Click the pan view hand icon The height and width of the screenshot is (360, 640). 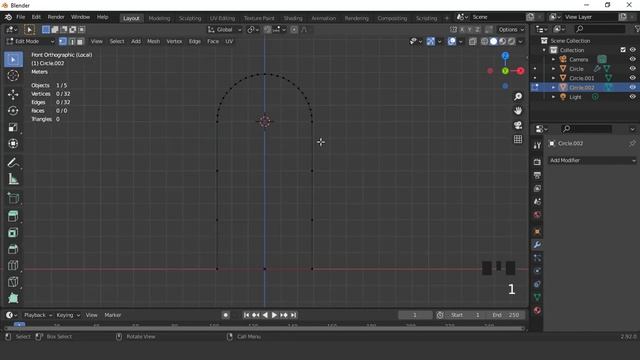click(518, 111)
